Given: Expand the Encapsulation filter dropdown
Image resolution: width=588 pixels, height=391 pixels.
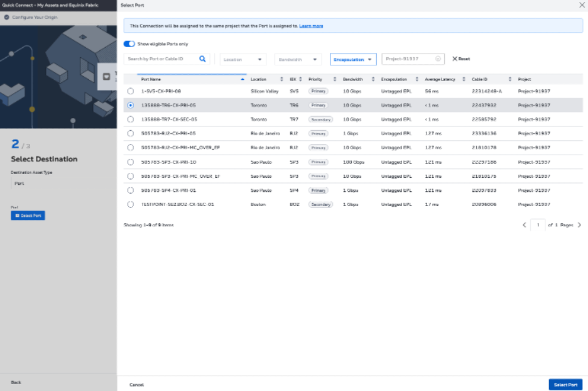Looking at the screenshot, I should coord(353,60).
